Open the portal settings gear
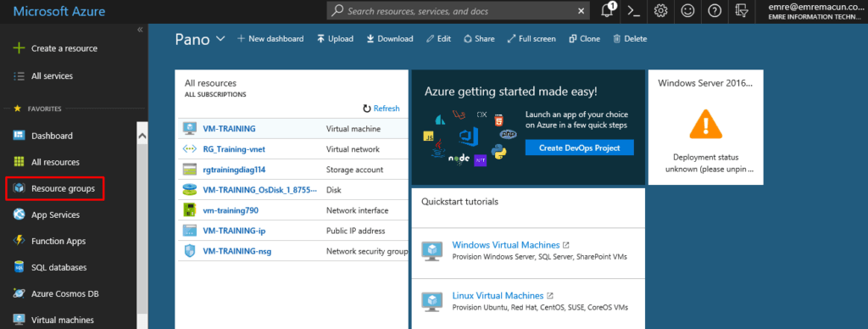Image resolution: width=868 pixels, height=329 pixels. pos(660,11)
